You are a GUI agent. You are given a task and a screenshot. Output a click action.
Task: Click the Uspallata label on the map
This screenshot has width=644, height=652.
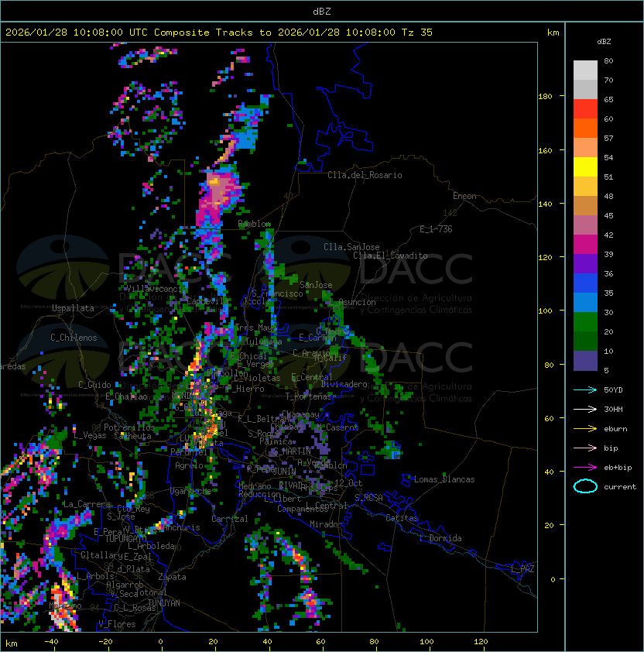pyautogui.click(x=73, y=308)
